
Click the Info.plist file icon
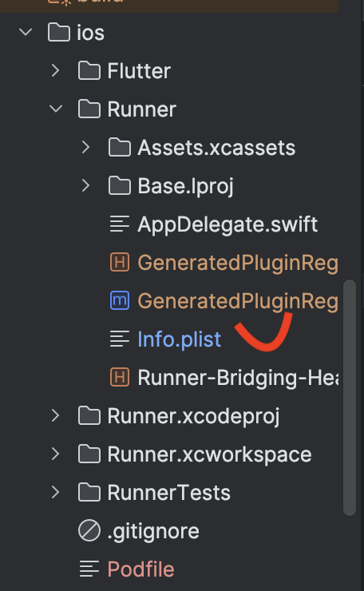pos(120,339)
